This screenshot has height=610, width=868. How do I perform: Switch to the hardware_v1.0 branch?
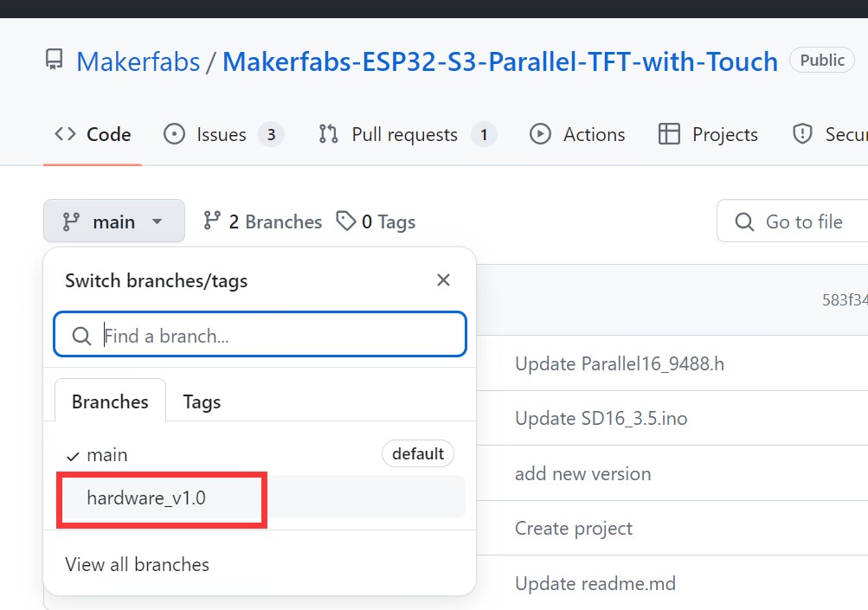(260, 498)
